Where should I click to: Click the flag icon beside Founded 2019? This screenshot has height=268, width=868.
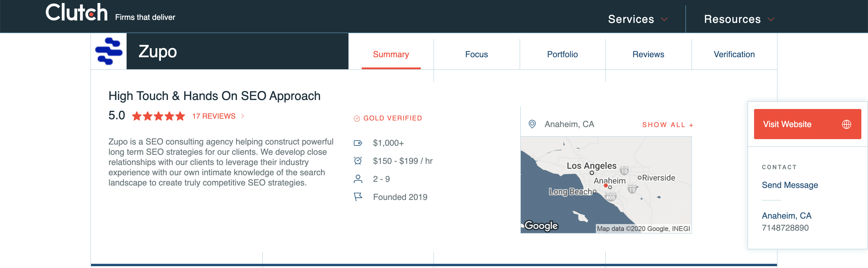coord(358,197)
